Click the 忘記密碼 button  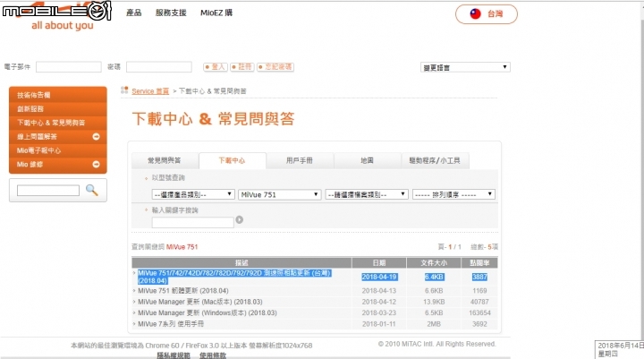click(x=275, y=67)
